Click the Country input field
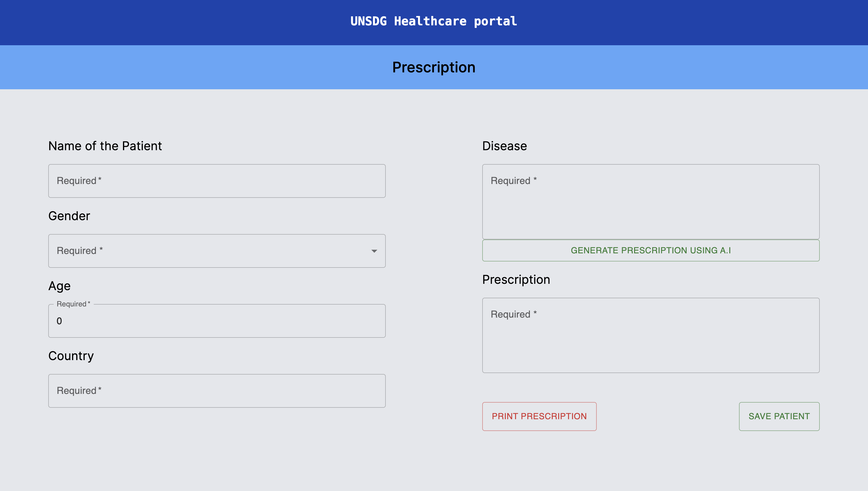The width and height of the screenshot is (868, 491). (x=217, y=391)
